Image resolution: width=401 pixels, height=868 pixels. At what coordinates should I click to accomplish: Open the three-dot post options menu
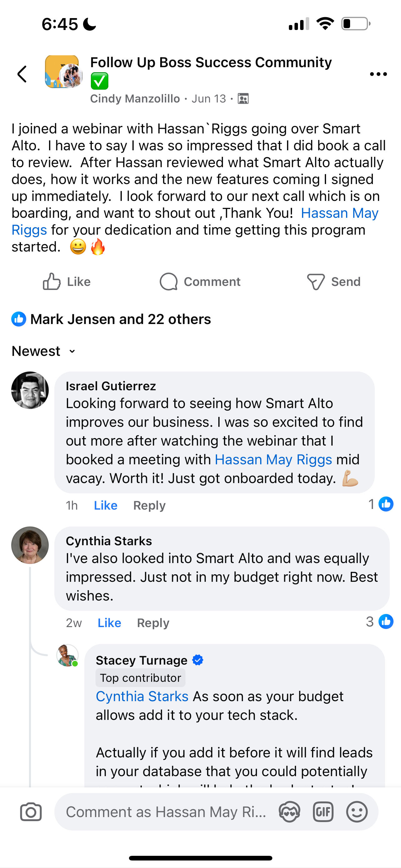378,74
